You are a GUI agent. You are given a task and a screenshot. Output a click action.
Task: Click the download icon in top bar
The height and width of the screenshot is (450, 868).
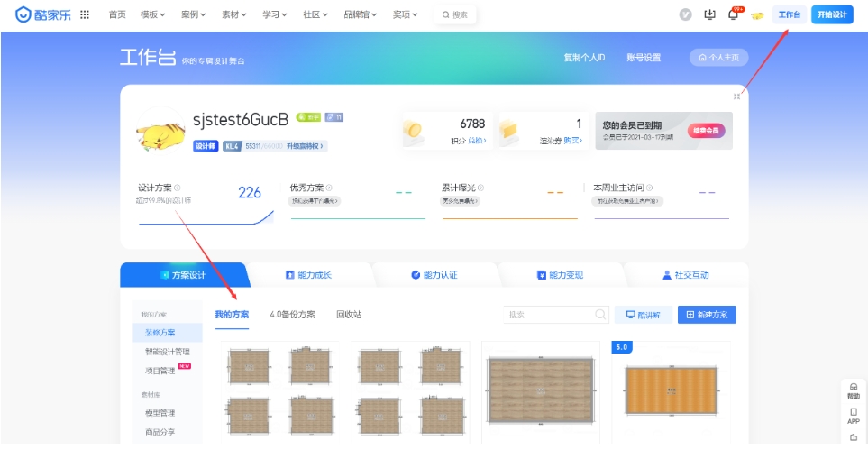click(709, 14)
